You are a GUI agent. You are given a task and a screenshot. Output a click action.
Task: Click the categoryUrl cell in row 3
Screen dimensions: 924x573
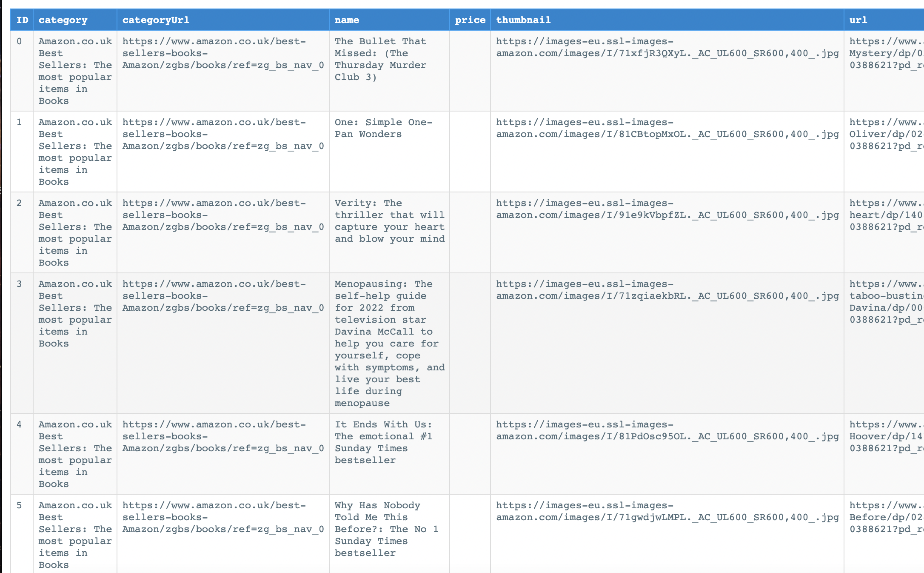tap(223, 343)
